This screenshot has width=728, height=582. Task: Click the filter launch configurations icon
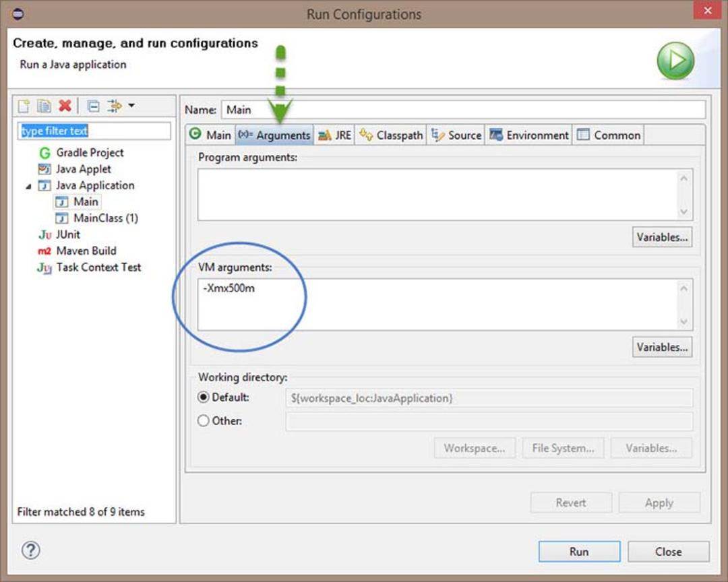pyautogui.click(x=114, y=106)
